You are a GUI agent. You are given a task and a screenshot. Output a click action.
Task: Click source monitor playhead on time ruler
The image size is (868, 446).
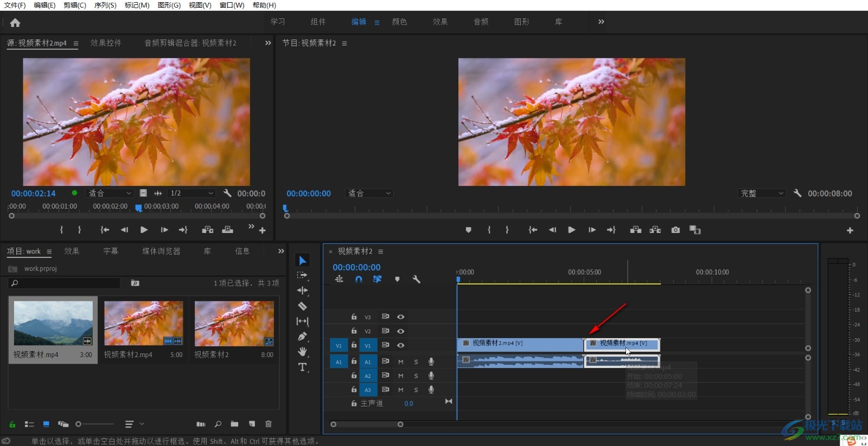click(x=138, y=208)
